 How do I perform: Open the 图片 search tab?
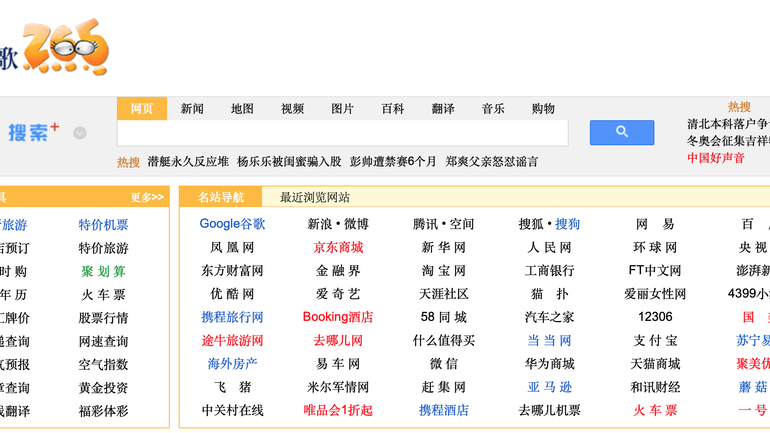point(342,109)
